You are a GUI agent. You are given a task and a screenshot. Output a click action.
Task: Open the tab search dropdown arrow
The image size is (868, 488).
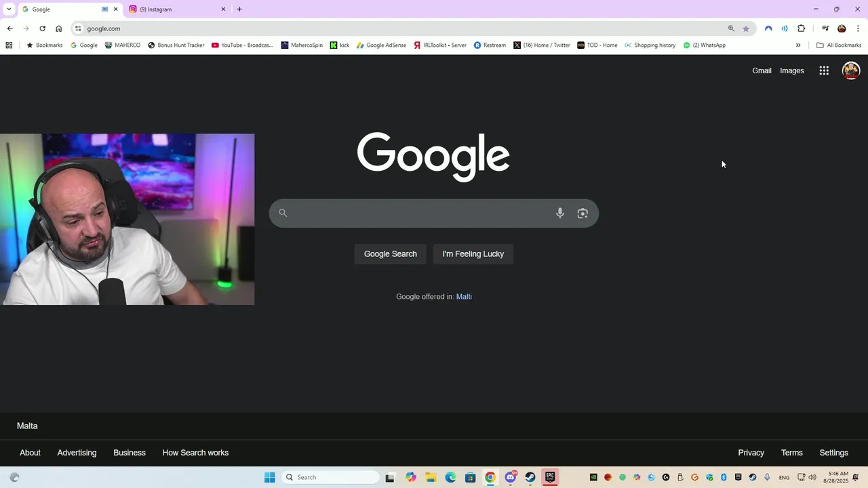pyautogui.click(x=9, y=9)
